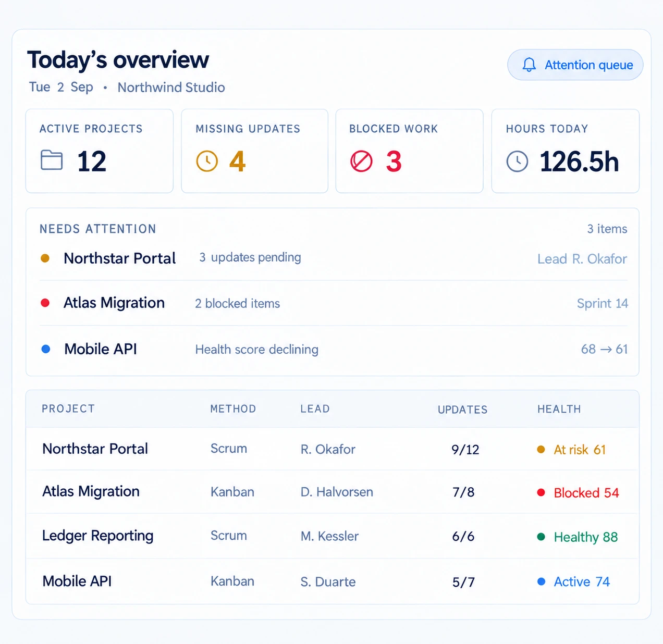663x644 pixels.
Task: Open the Blocked Work card
Action: click(x=409, y=151)
